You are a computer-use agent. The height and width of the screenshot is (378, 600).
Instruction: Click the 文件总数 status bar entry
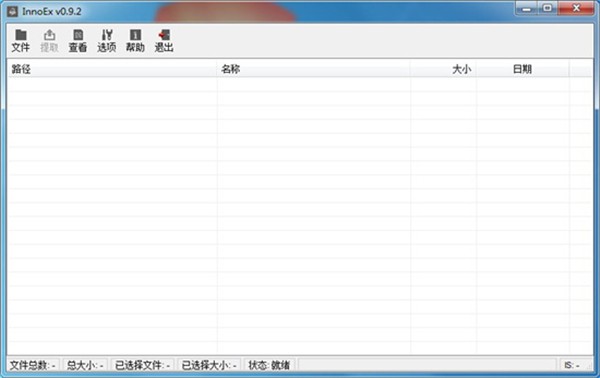[33, 365]
